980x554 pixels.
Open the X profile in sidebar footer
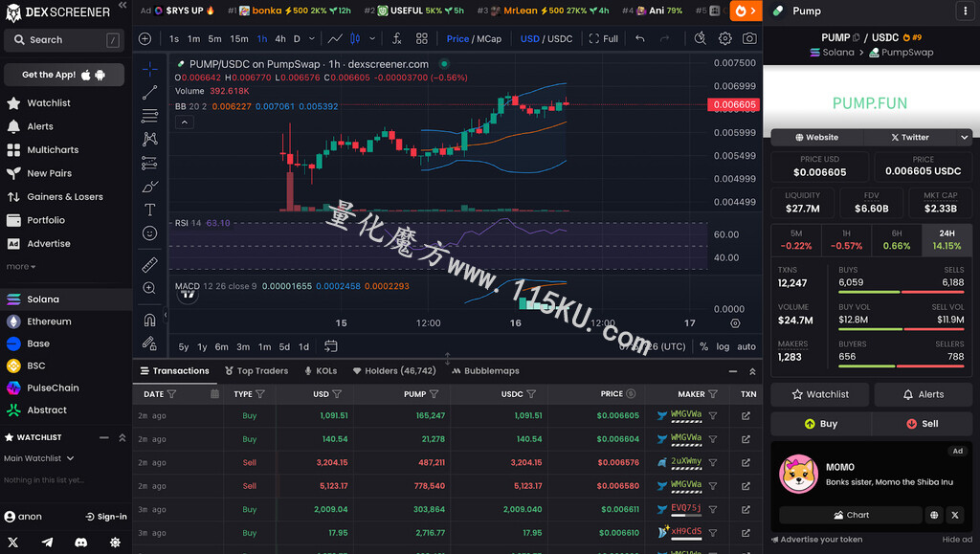(x=12, y=543)
